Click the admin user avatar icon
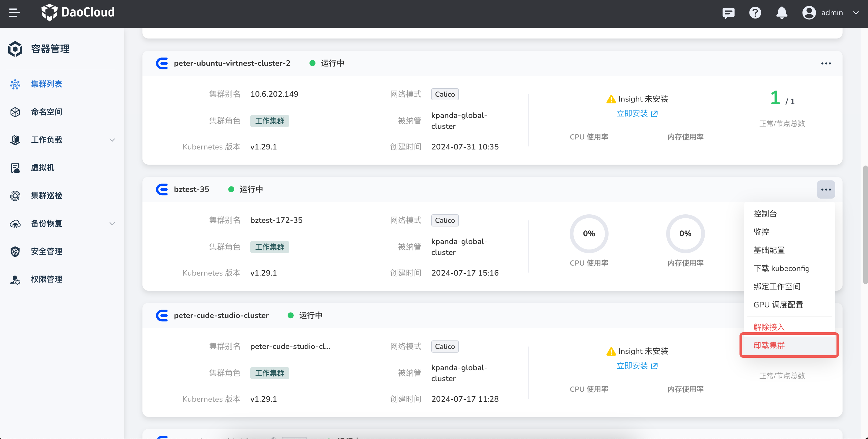 coord(809,13)
